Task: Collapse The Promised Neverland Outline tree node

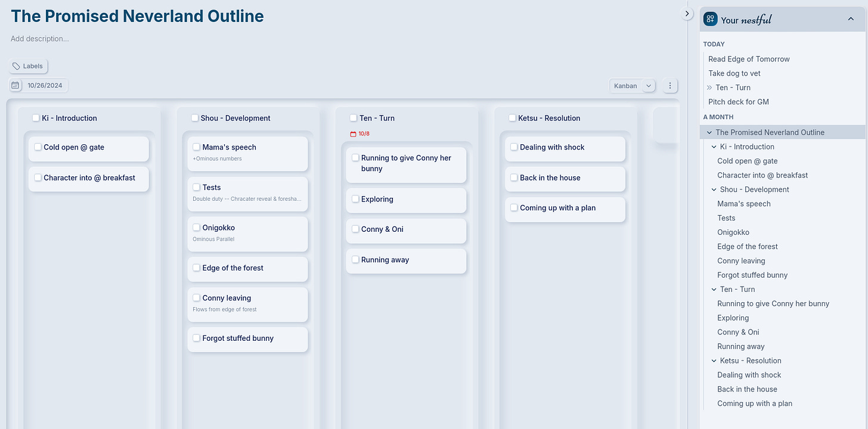Action: coord(709,132)
